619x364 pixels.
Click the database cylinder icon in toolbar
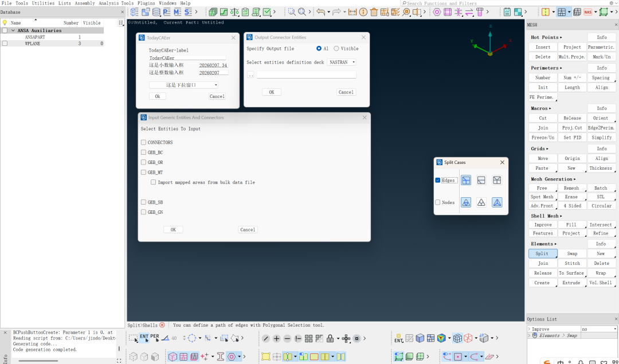tap(156, 12)
